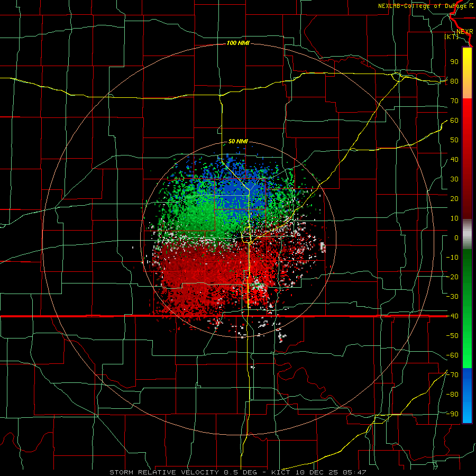The height and width of the screenshot is (476, 476).
Task: Click the positive "70" color scale label
Action: pyautogui.click(x=454, y=101)
